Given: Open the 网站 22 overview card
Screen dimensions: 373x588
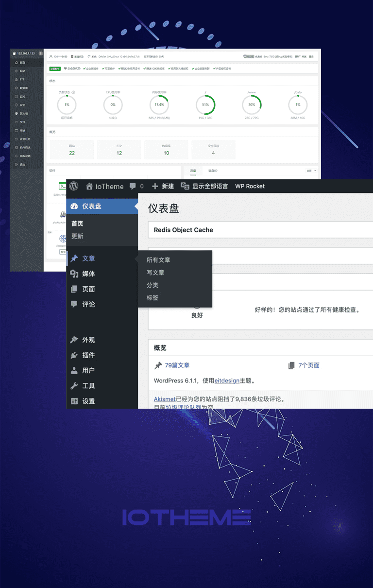Looking at the screenshot, I should coord(72,150).
